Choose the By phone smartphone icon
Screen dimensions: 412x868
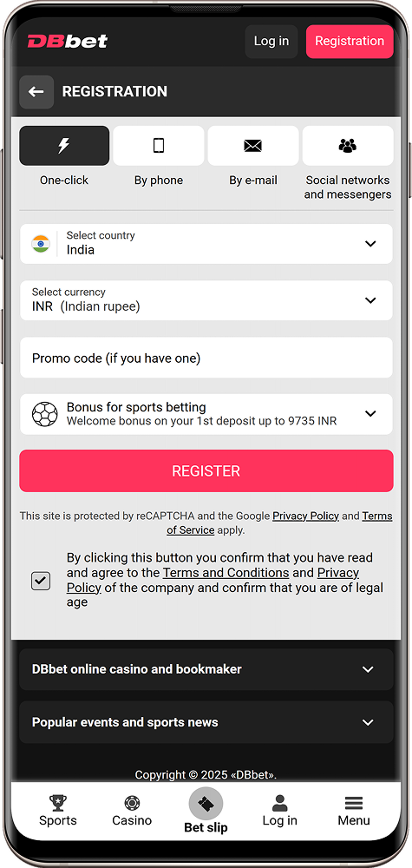(159, 146)
